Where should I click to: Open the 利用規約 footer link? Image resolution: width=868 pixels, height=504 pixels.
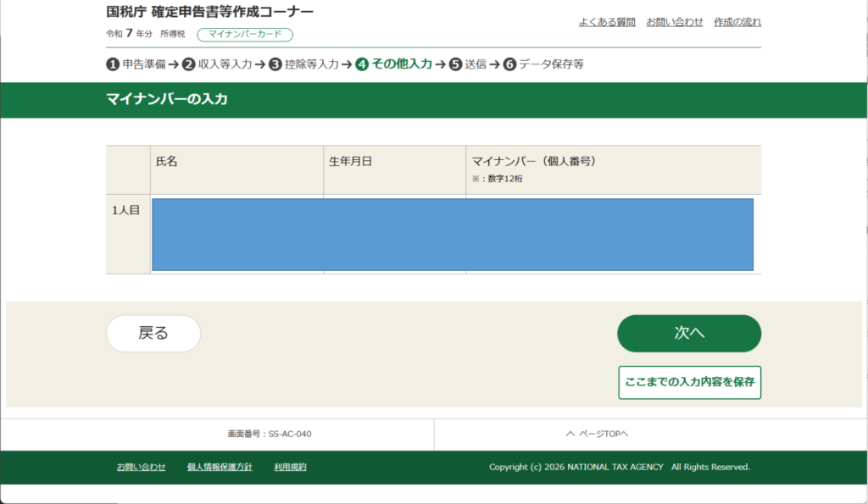coord(290,467)
